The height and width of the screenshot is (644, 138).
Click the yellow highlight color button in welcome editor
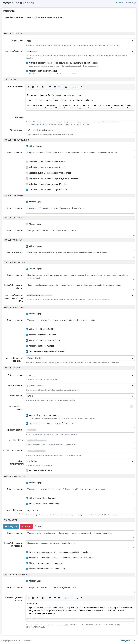click(42, 87)
